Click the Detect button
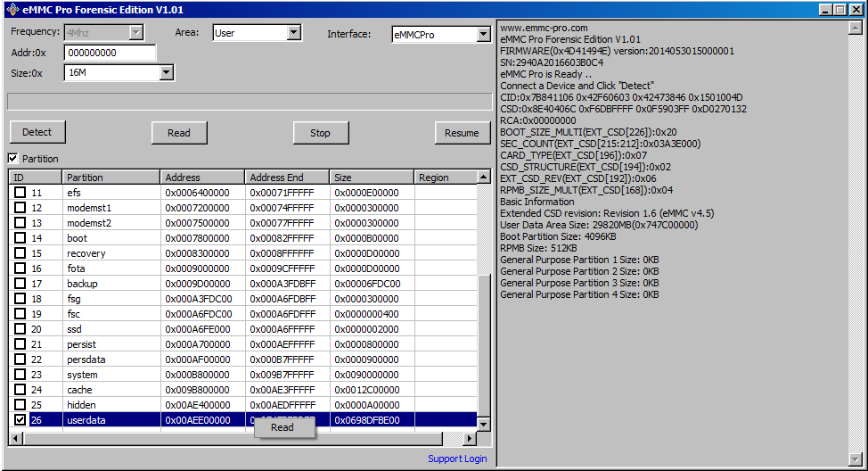Screen dimensions: 868x471 tap(37, 132)
